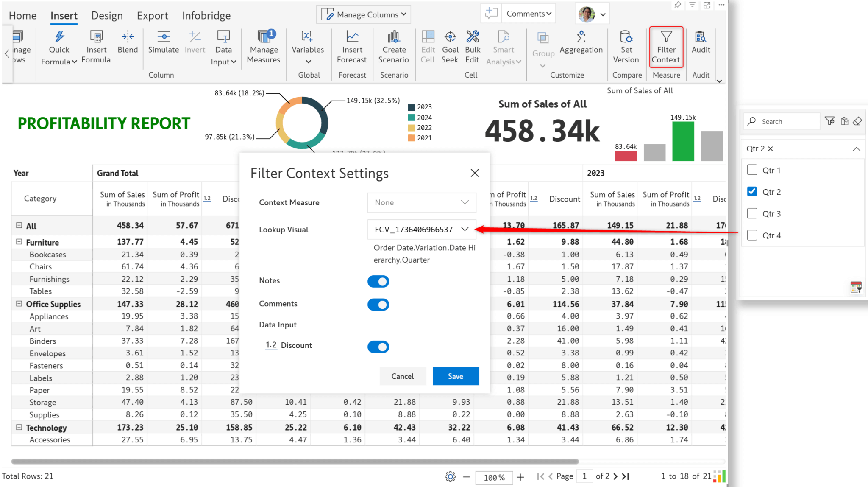The height and width of the screenshot is (487, 868).
Task: Collapse the Qtr 2 filter section
Action: pyautogui.click(x=857, y=148)
